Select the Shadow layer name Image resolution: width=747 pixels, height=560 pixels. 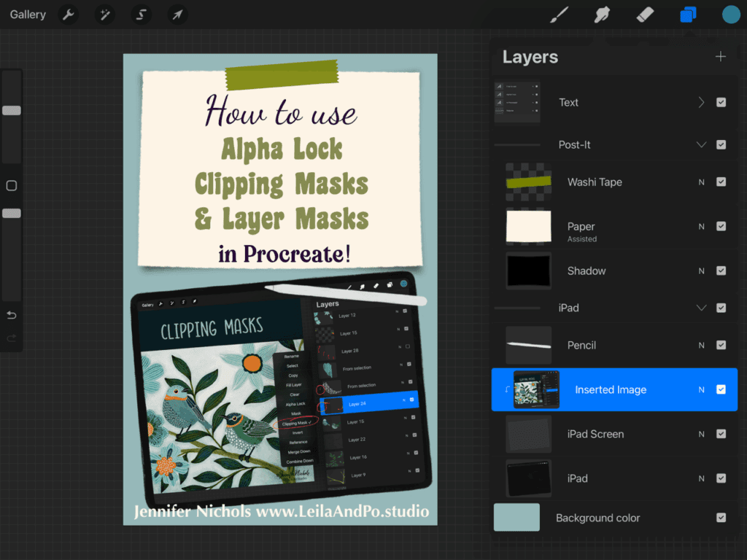587,271
